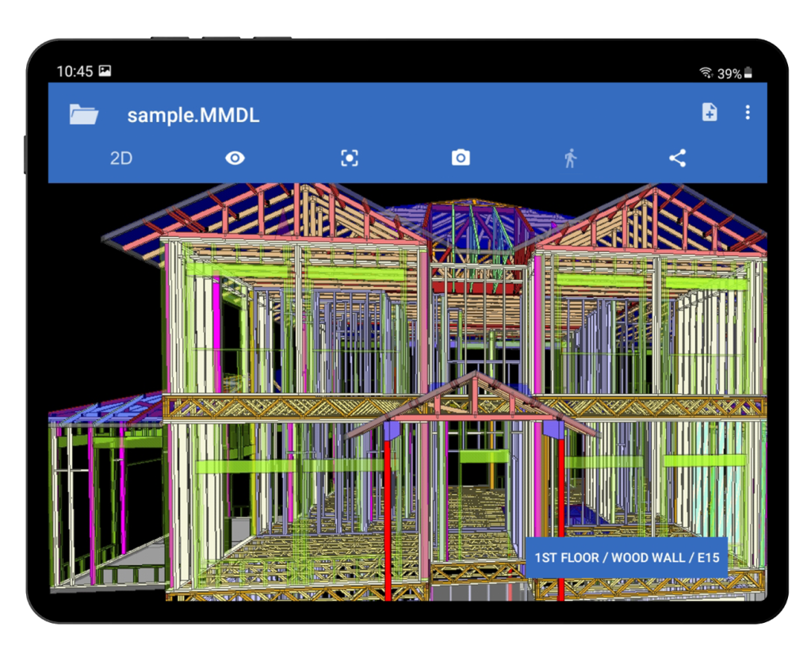Tap the image notification icon beside the clock

point(105,71)
